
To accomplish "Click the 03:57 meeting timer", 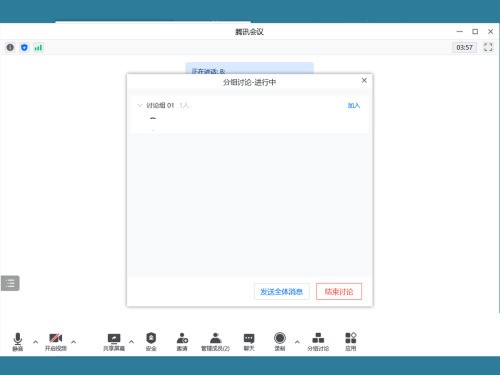I will tap(464, 47).
